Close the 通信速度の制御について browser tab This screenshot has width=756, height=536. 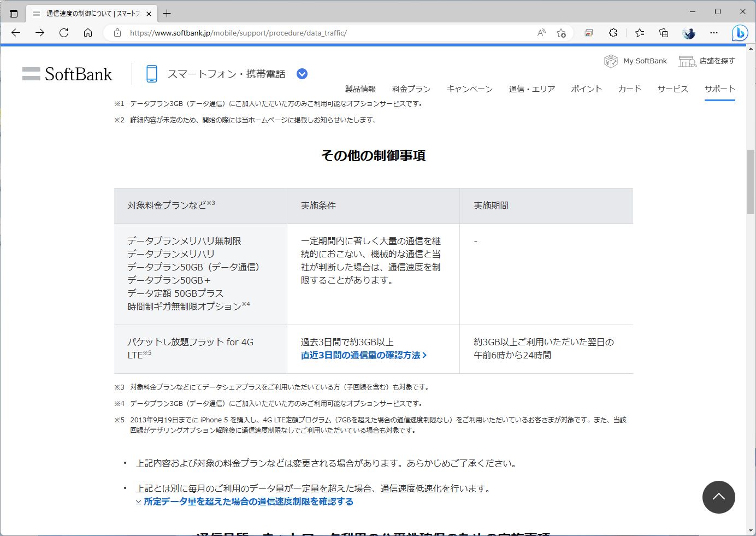(x=149, y=14)
